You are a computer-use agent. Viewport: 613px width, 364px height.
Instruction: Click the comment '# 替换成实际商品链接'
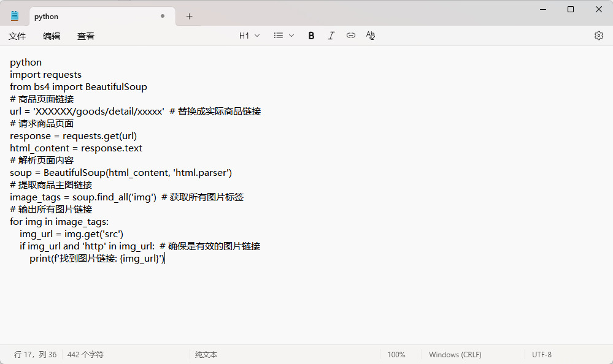[215, 112]
